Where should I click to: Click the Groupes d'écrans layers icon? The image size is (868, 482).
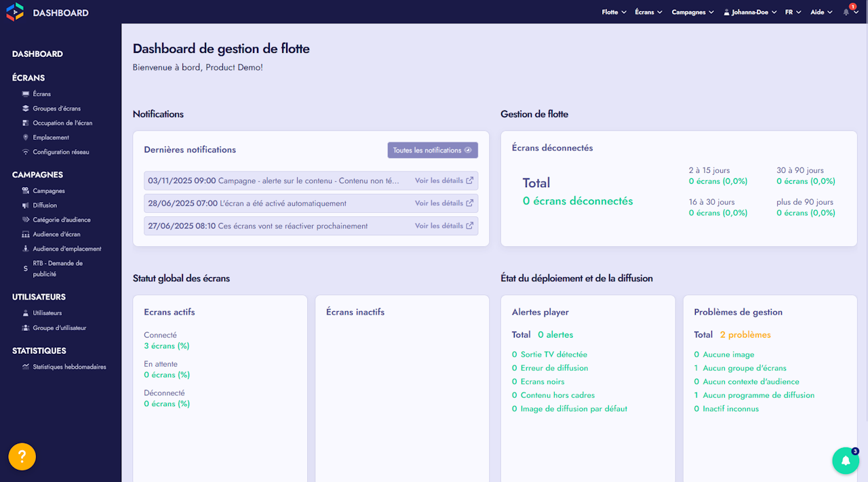[26, 108]
